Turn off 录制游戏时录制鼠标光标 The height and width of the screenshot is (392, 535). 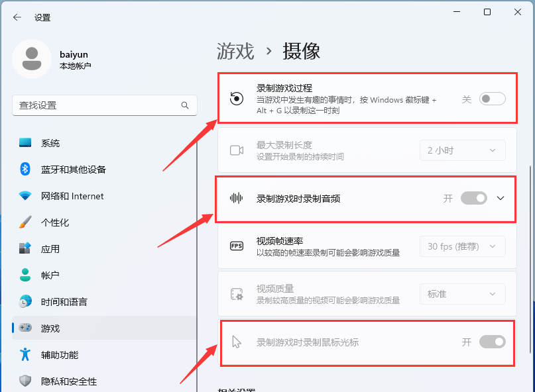tap(492, 342)
